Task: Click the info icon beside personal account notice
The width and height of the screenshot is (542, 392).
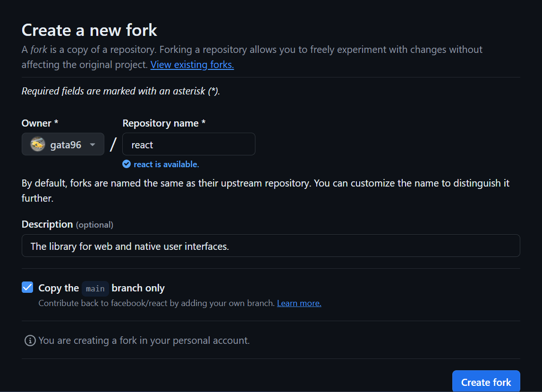Action: [30, 341]
